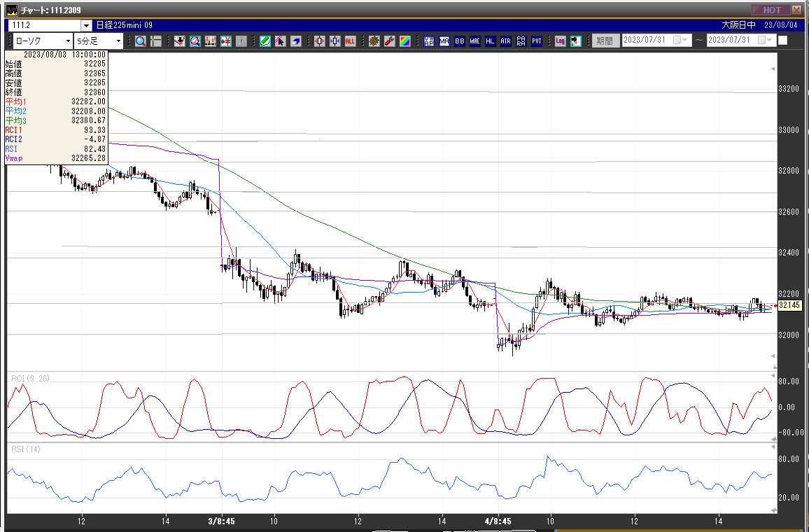Click the magnifying glass zoom icon
809x532 pixels.
pos(141,41)
